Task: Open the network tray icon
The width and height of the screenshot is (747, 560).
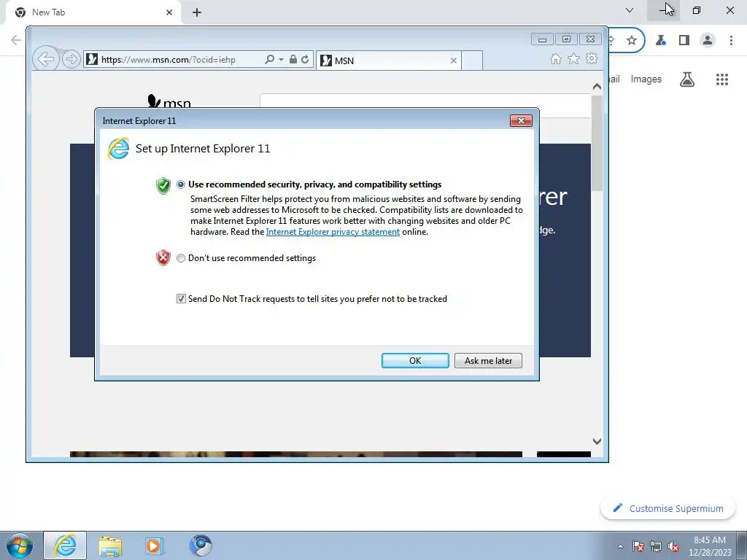Action: (656, 546)
